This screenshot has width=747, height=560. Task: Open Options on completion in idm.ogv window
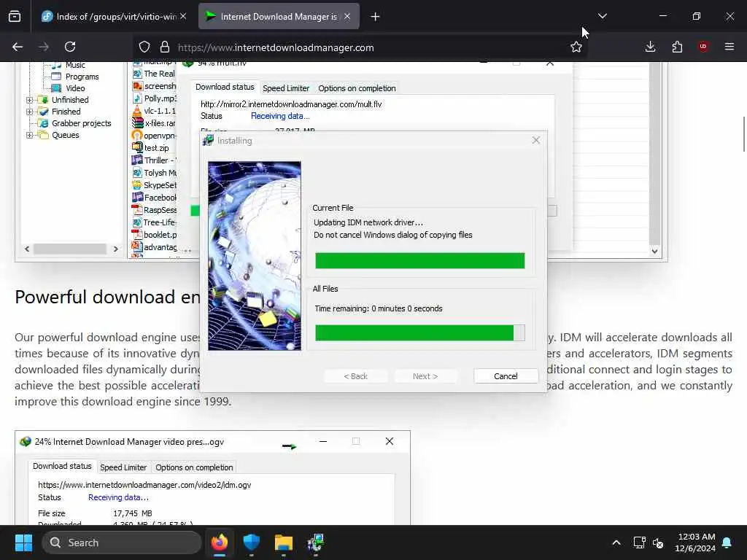tap(194, 467)
